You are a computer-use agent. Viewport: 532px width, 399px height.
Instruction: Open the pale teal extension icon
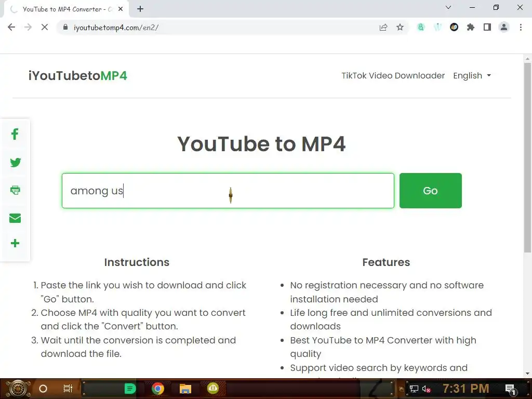437,27
